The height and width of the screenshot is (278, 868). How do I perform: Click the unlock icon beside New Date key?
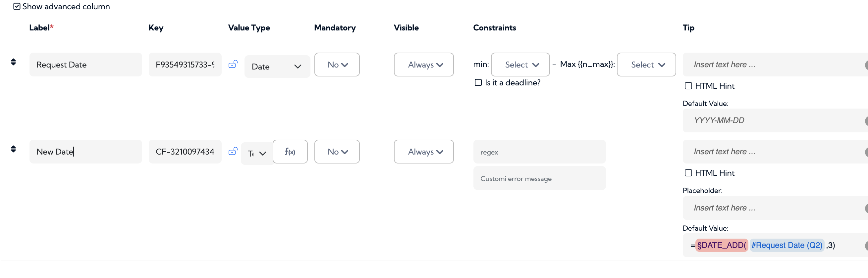[233, 151]
